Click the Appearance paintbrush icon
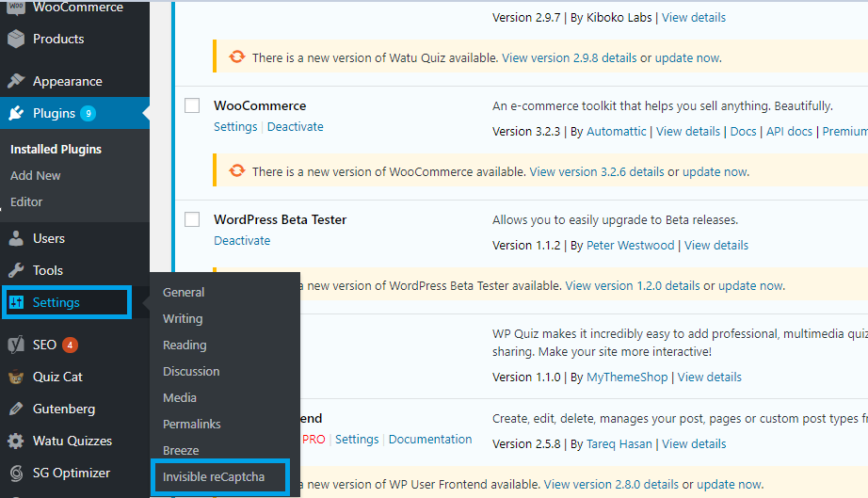This screenshot has height=498, width=868. [x=15, y=81]
